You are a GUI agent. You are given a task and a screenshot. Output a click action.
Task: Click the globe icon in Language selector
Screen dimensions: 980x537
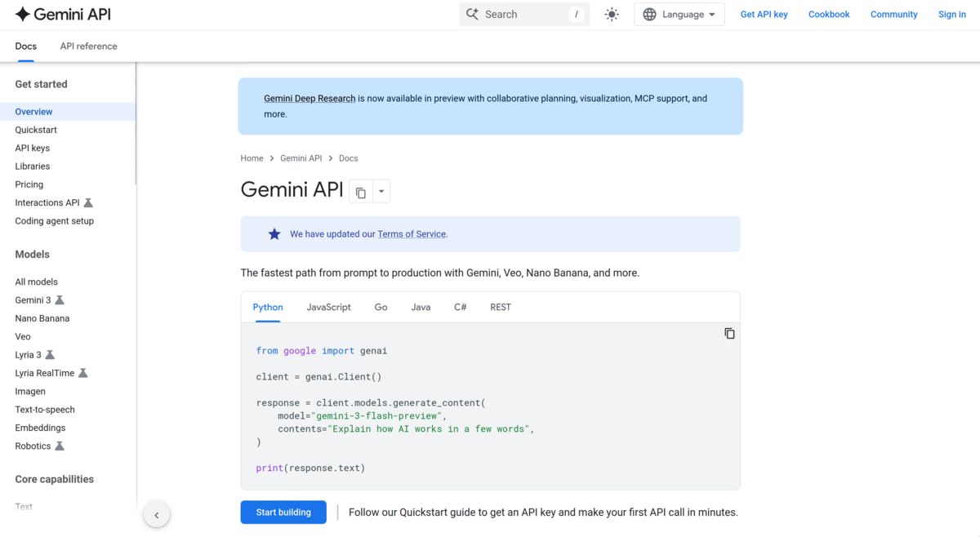pos(649,14)
